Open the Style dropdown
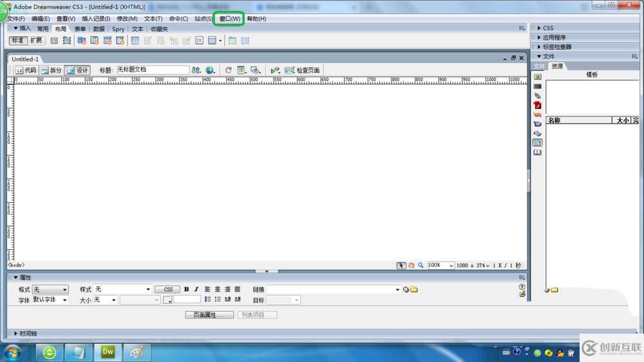Image resolution: width=644 pixels, height=362 pixels. pyautogui.click(x=122, y=289)
